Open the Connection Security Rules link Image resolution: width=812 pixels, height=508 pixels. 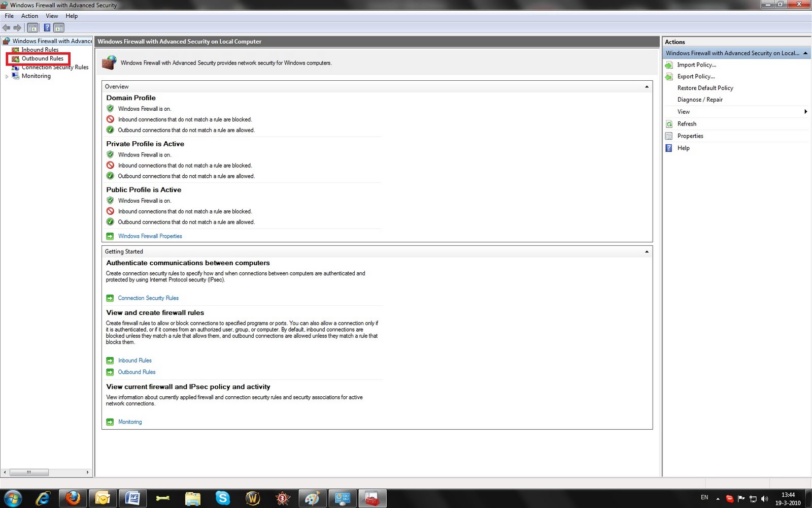(148, 298)
